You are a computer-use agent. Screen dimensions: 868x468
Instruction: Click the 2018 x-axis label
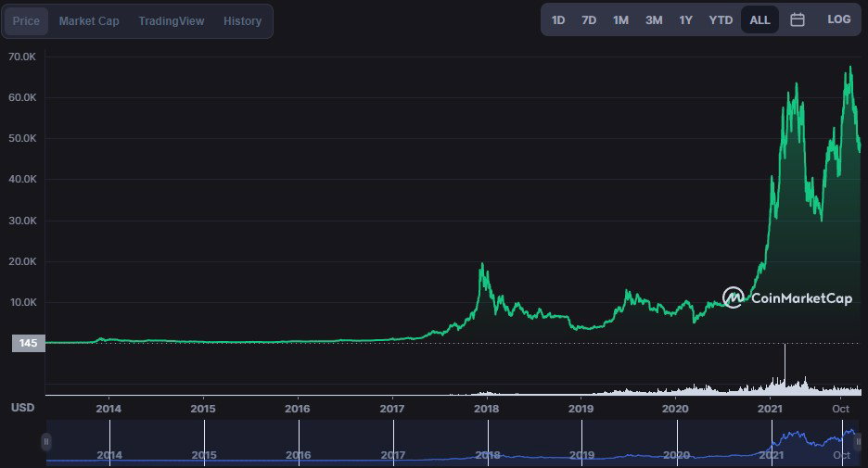[x=487, y=409]
